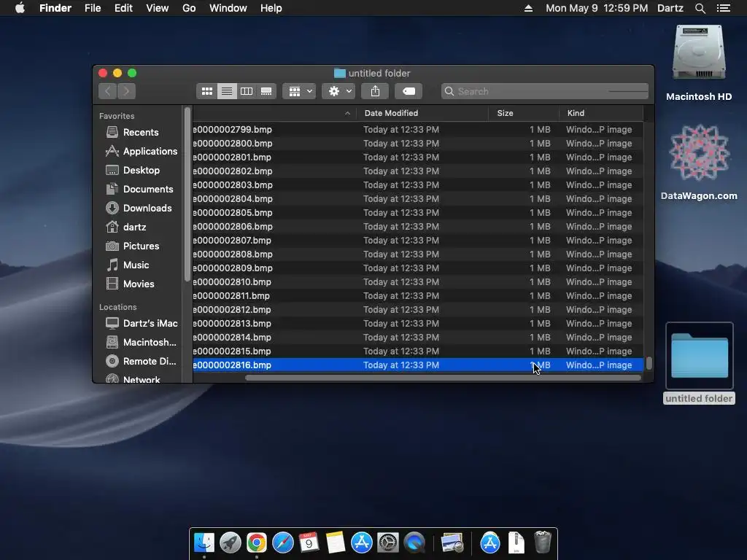Select file e0000002806.bmp
Image resolution: width=747 pixels, height=560 pixels.
click(x=418, y=226)
